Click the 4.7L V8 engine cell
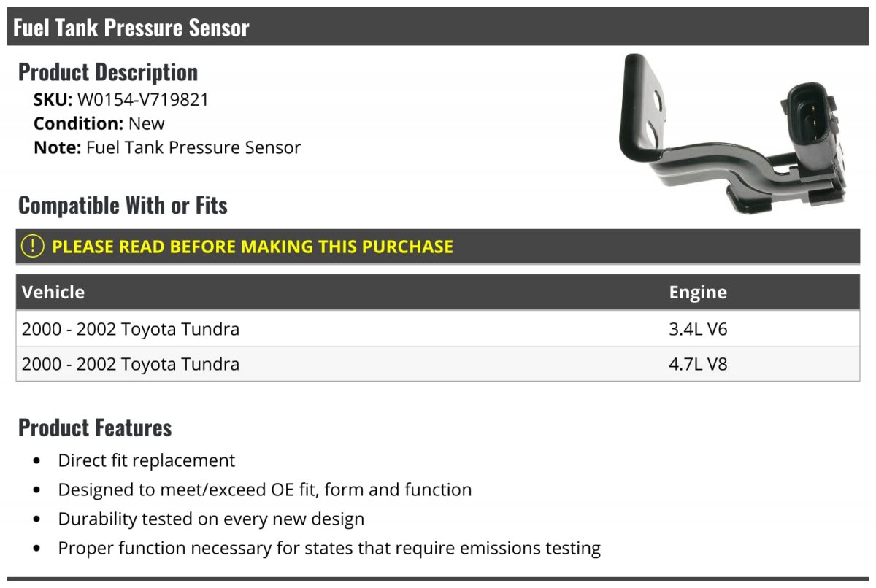This screenshot has width=876, height=588. 699,364
